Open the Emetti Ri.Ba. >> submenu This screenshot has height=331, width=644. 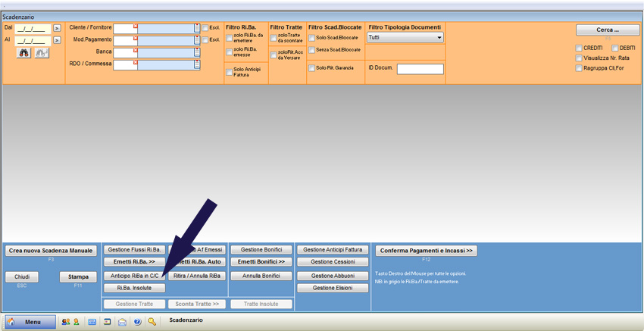[134, 262]
